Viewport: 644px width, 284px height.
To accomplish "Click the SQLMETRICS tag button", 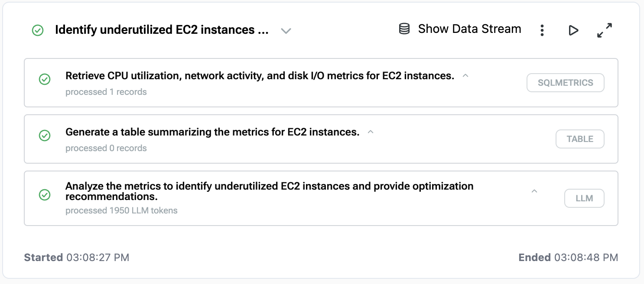I will (565, 83).
